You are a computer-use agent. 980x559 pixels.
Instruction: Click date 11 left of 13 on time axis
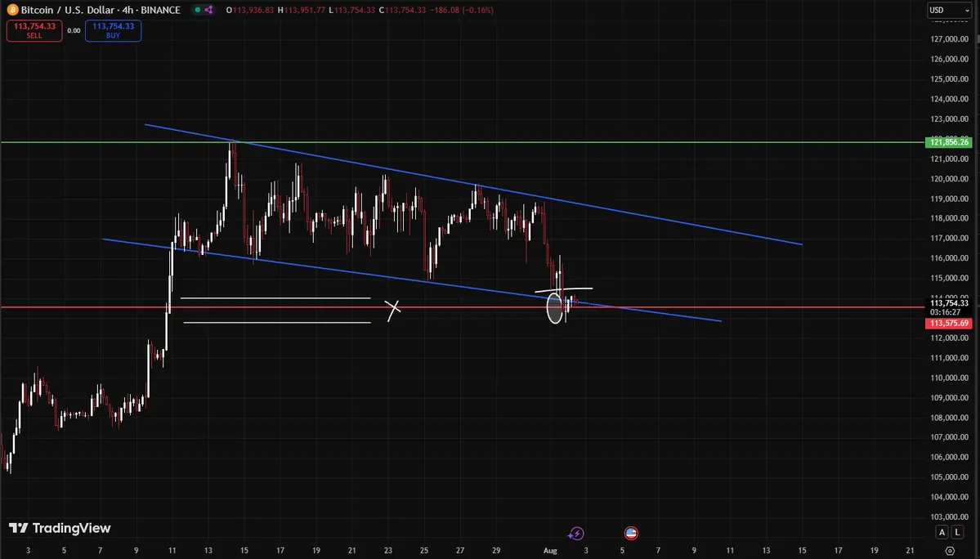pos(172,551)
